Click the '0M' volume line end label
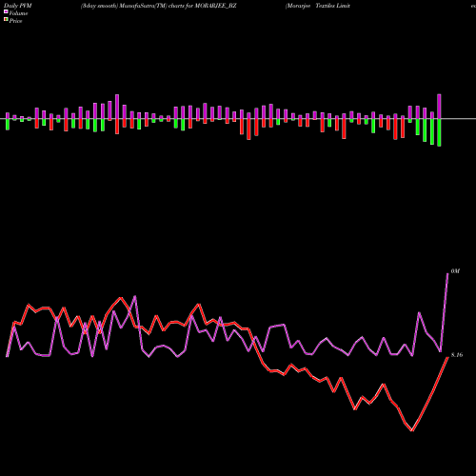 [x=455, y=271]
